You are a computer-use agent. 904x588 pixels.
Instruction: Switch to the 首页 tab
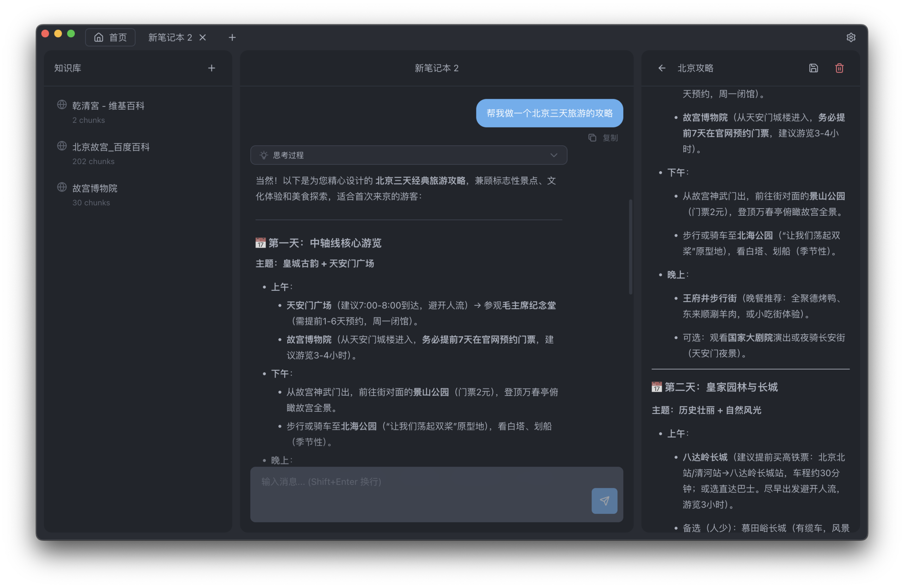coord(111,37)
